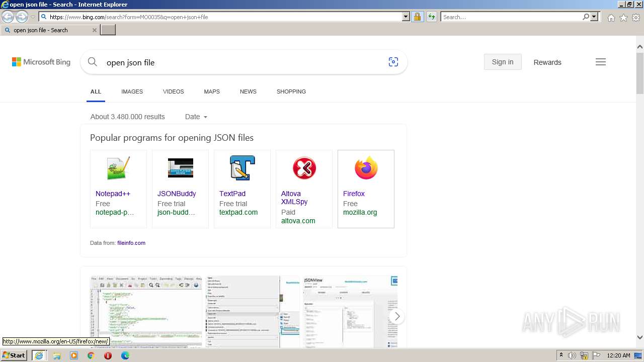
Task: Click the Bing search query field
Action: point(244,62)
